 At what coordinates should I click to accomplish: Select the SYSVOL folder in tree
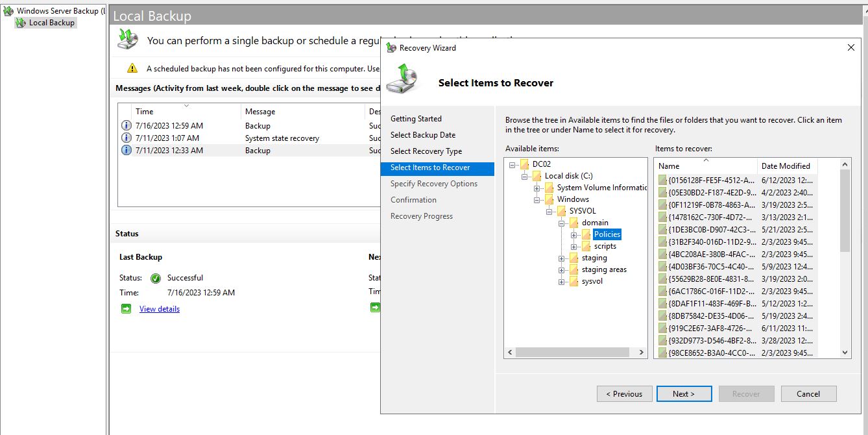583,211
